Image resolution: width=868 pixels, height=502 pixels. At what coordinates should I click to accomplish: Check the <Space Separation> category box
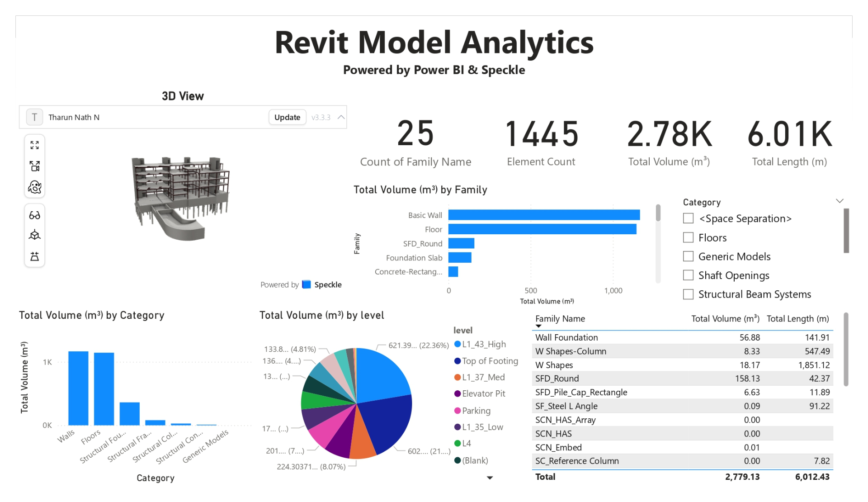point(688,218)
